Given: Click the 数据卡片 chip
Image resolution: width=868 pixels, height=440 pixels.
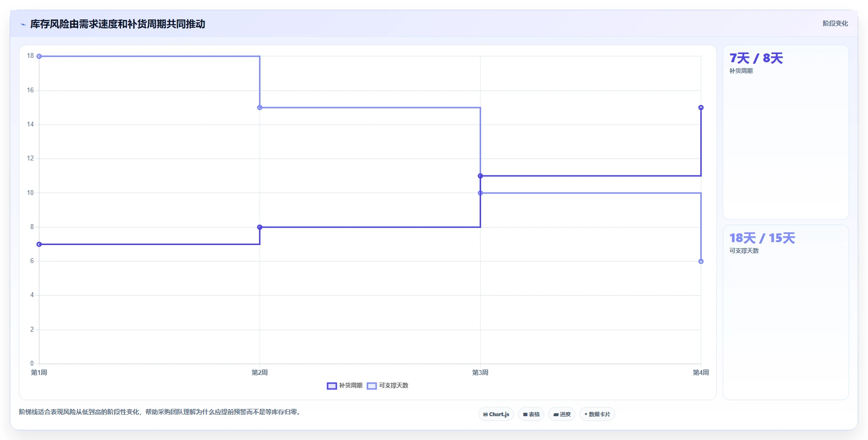Looking at the screenshot, I should pyautogui.click(x=597, y=414).
